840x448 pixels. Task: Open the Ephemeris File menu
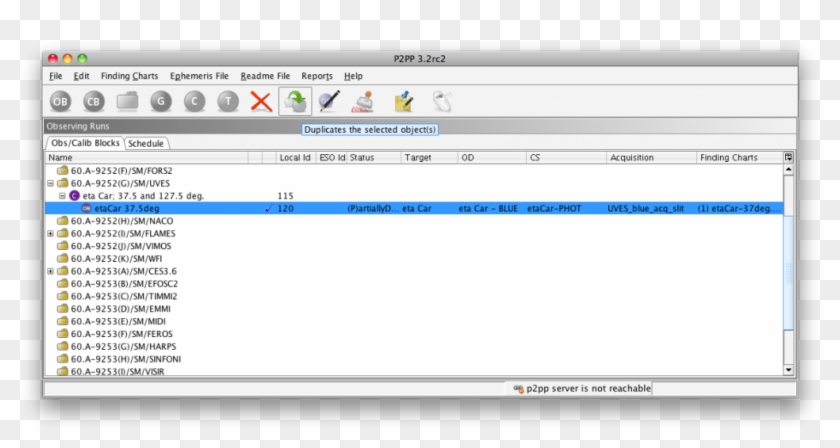[x=199, y=76]
